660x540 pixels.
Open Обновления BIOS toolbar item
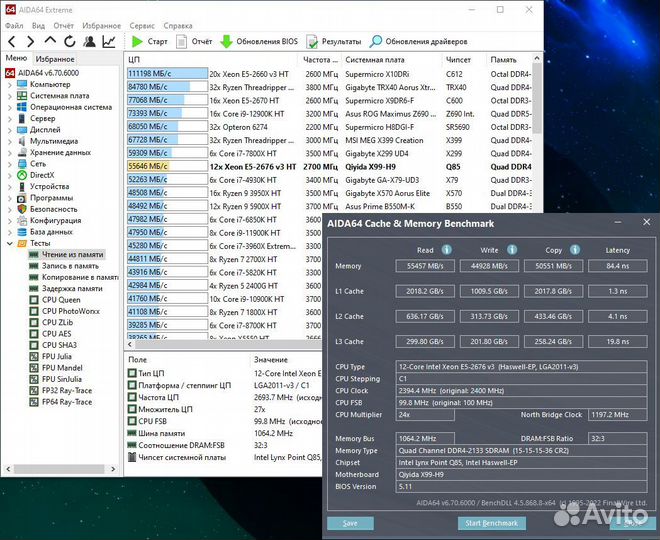click(x=259, y=41)
